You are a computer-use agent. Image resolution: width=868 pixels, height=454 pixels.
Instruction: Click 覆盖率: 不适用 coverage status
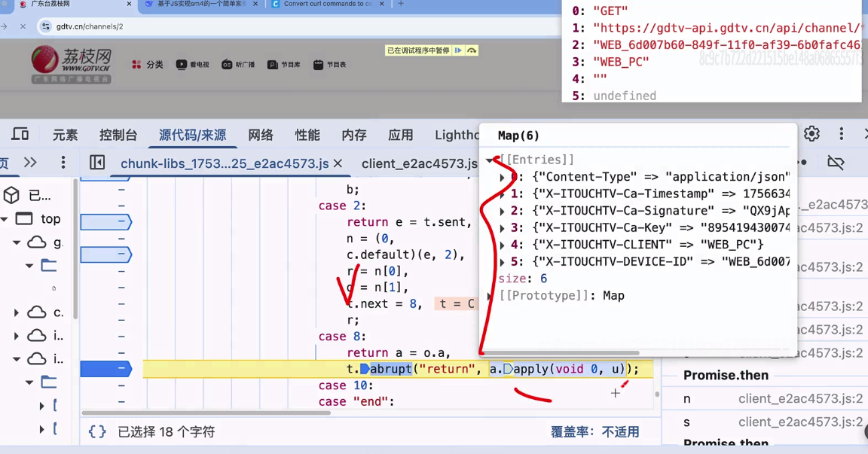tap(594, 432)
